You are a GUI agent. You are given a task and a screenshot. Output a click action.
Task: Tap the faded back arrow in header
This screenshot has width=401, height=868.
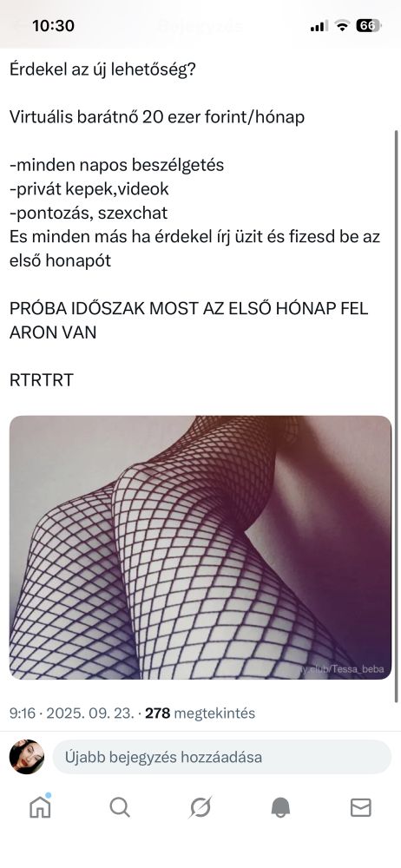click(x=20, y=25)
